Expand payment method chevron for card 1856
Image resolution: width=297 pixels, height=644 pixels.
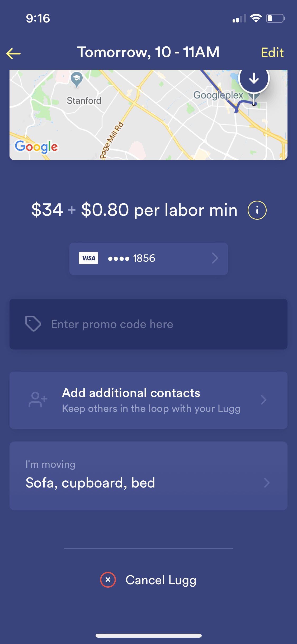pyautogui.click(x=215, y=258)
